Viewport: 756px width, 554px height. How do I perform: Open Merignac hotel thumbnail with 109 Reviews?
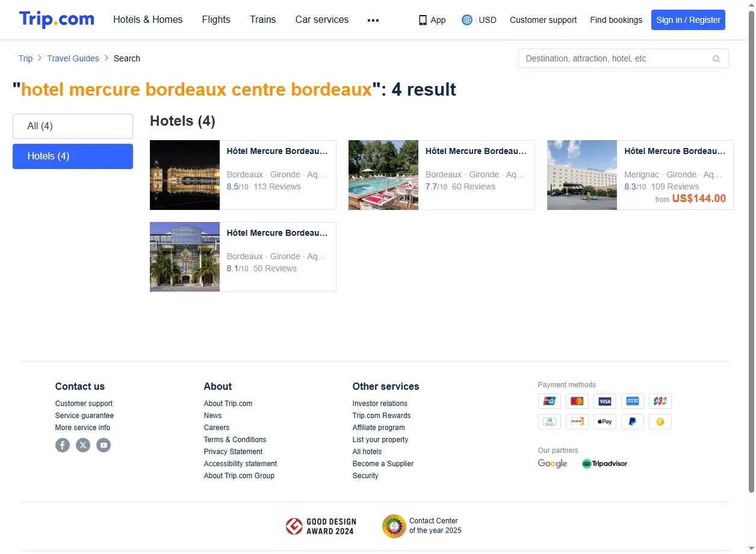(582, 175)
